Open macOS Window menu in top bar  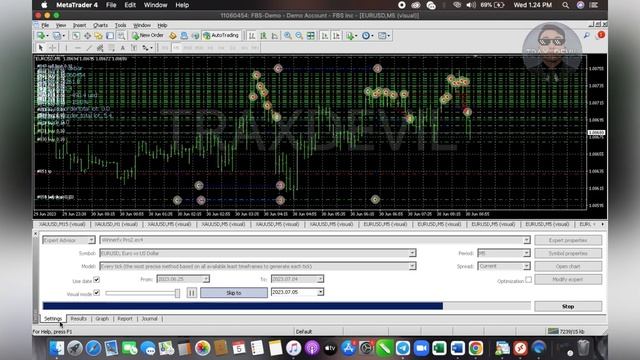coord(155,5)
